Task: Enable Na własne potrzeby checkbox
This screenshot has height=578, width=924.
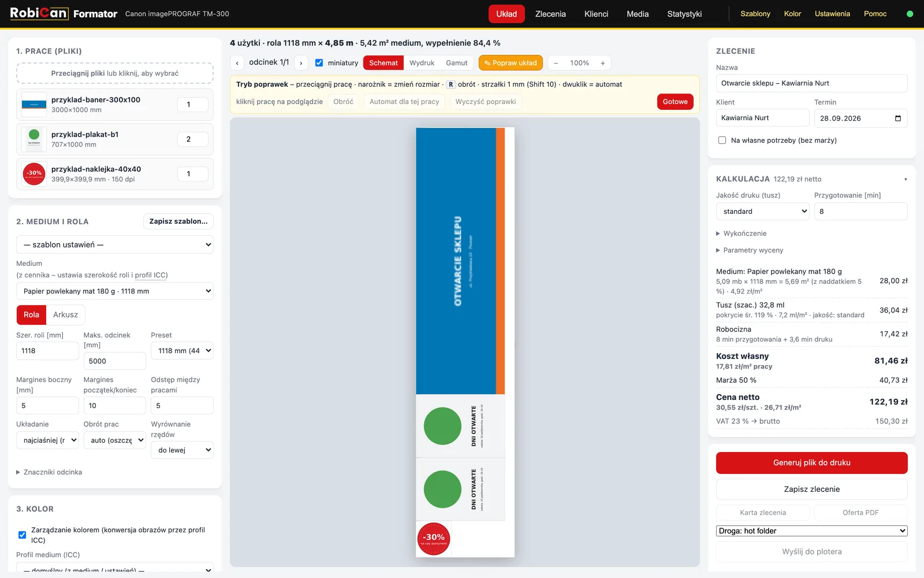Action: pyautogui.click(x=722, y=140)
